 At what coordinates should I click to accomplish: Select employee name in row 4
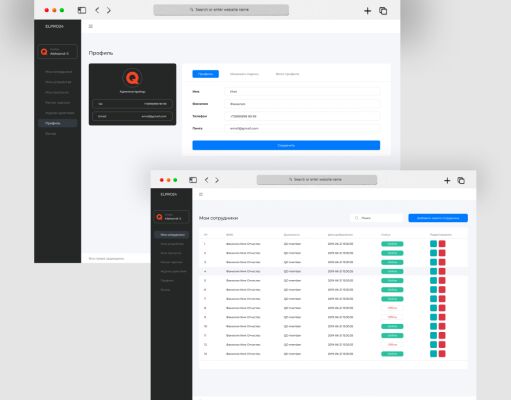243,271
